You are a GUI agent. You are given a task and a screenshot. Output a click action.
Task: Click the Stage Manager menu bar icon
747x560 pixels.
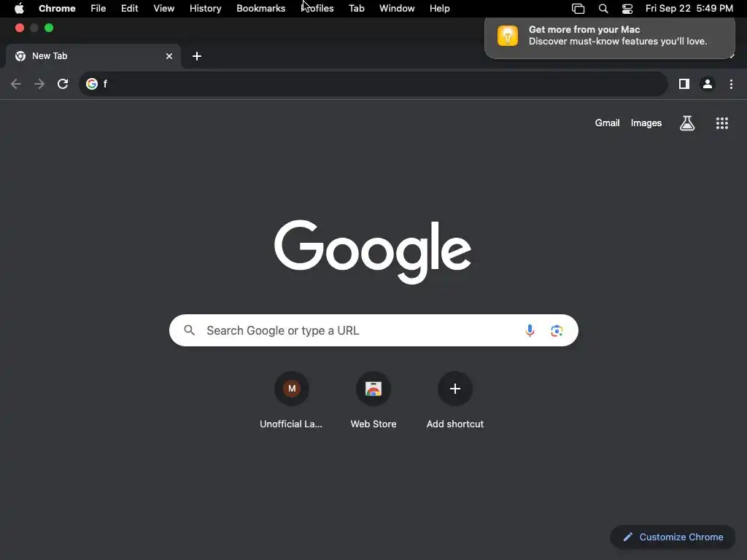[578, 9]
